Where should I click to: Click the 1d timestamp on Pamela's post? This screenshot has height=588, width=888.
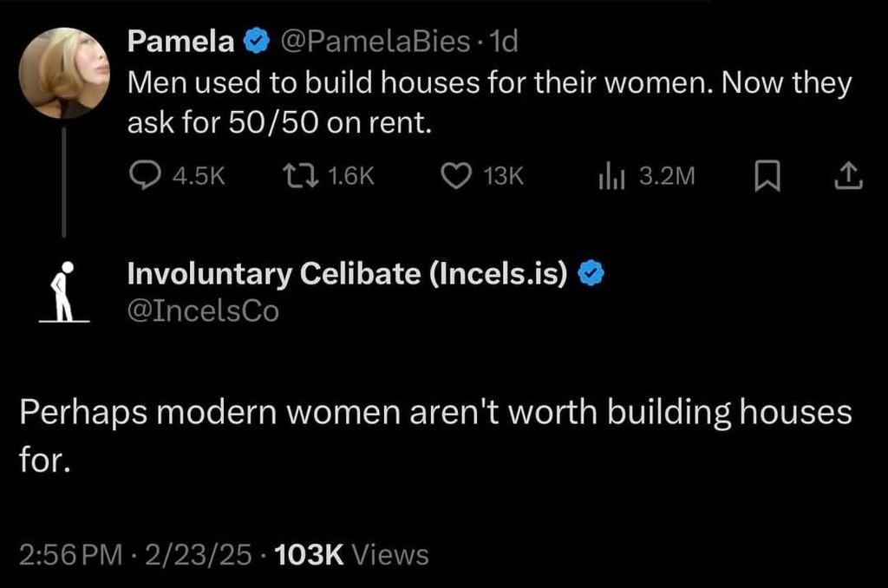pos(503,40)
